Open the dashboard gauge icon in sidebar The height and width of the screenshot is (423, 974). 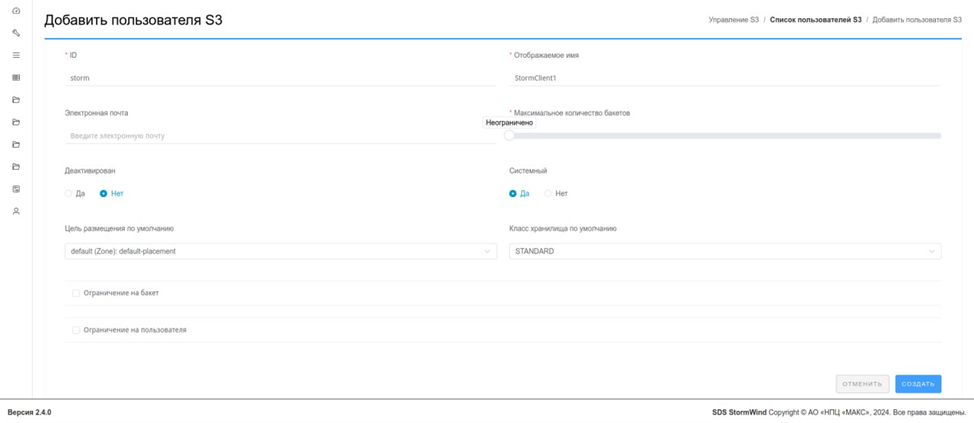(x=16, y=11)
